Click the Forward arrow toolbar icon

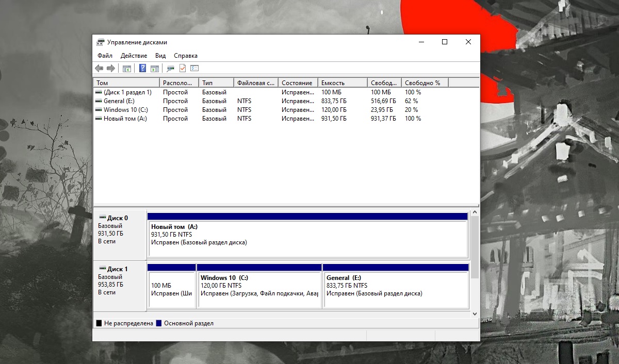click(x=110, y=69)
